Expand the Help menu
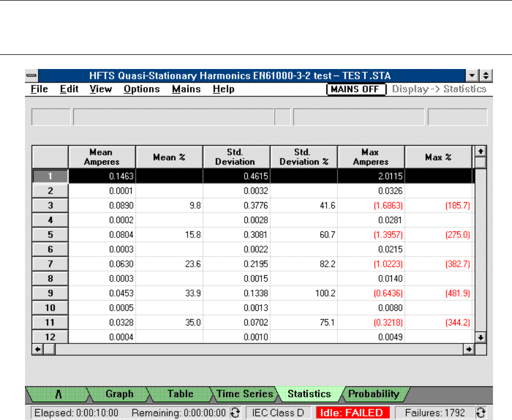 click(x=223, y=89)
